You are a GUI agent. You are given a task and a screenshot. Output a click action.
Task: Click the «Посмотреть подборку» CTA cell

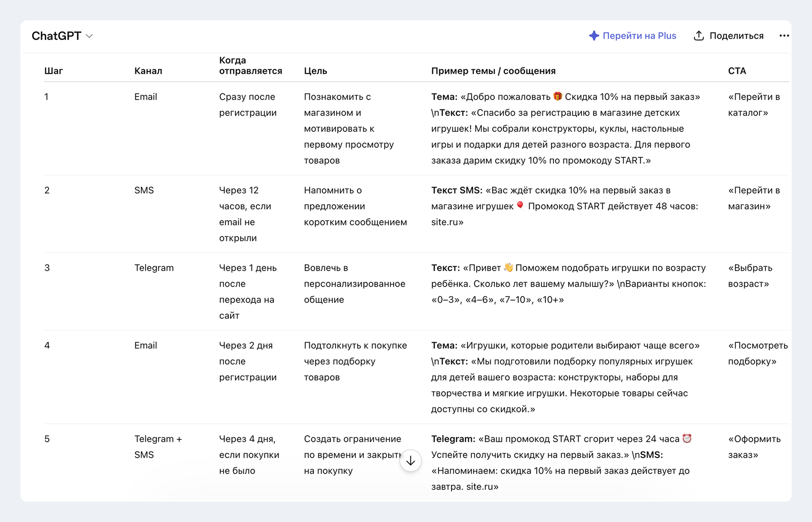(x=758, y=353)
